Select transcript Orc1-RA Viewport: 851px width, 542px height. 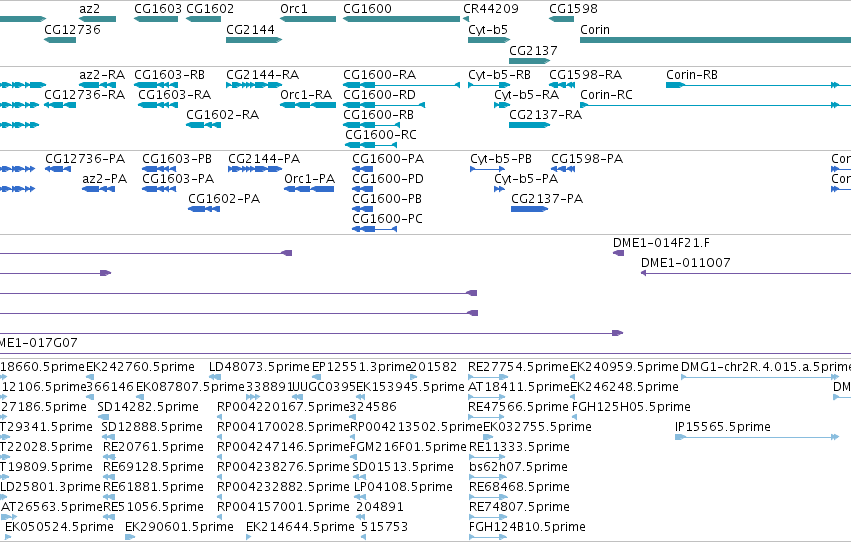pos(308,105)
